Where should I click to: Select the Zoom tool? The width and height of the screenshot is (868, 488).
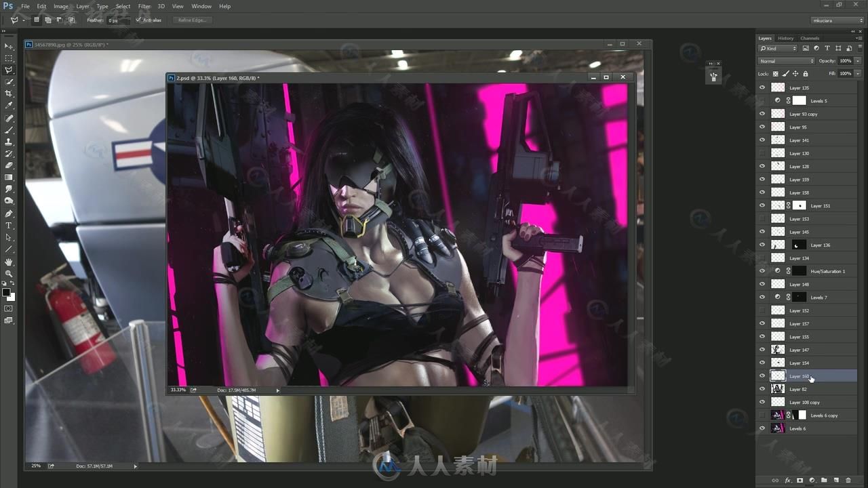click(9, 273)
